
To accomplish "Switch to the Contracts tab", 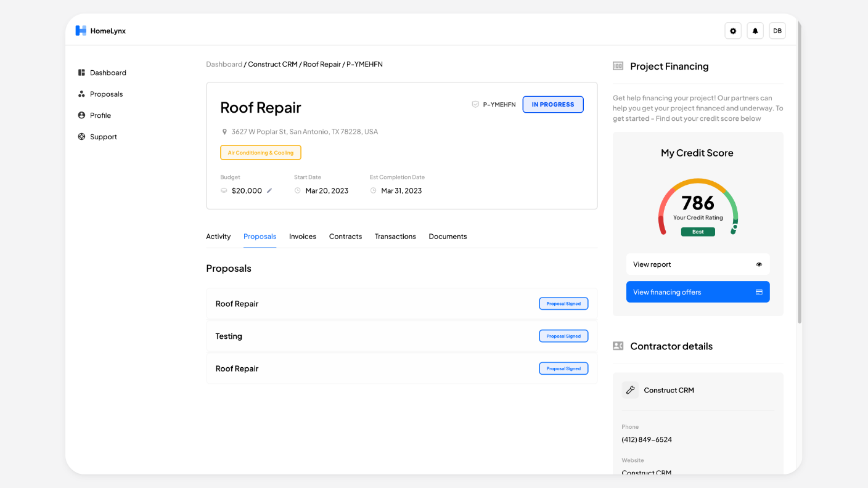I will pos(345,237).
